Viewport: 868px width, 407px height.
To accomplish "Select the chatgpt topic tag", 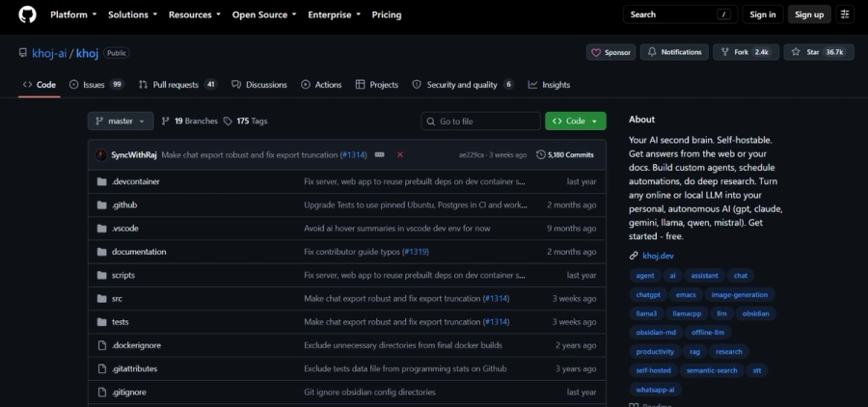I will 648,295.
